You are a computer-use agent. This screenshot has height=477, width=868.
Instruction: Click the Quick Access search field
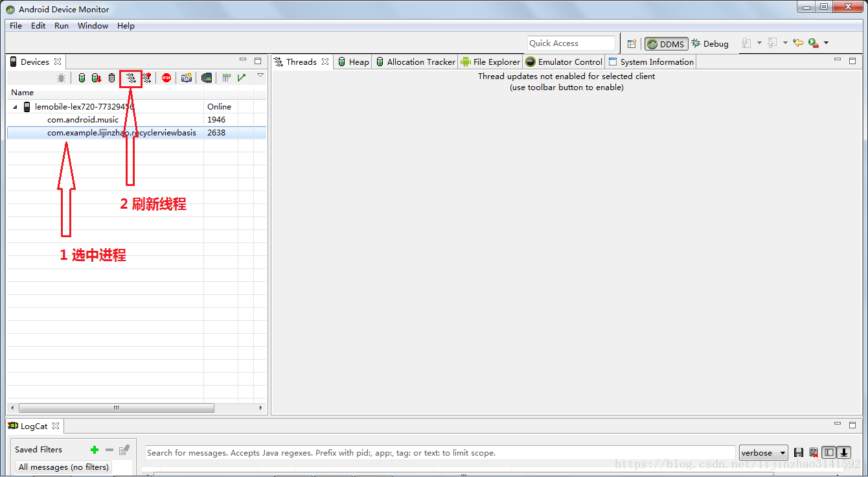pos(571,43)
